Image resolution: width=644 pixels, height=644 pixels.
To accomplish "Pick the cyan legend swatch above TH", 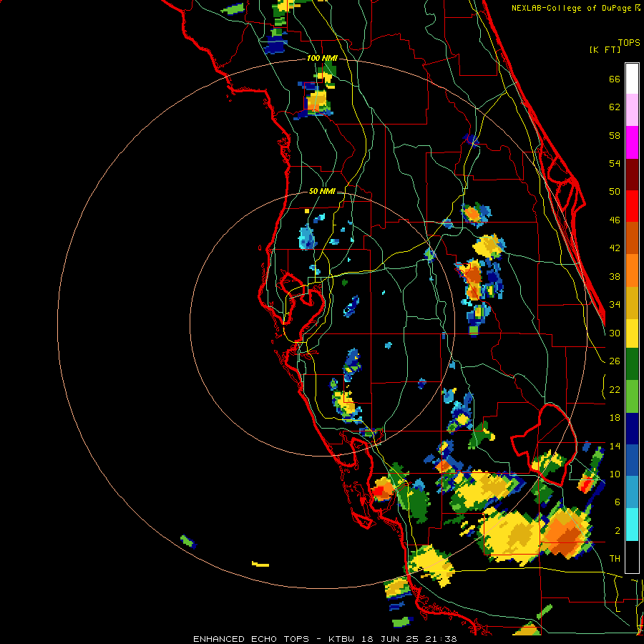I will [x=632, y=525].
